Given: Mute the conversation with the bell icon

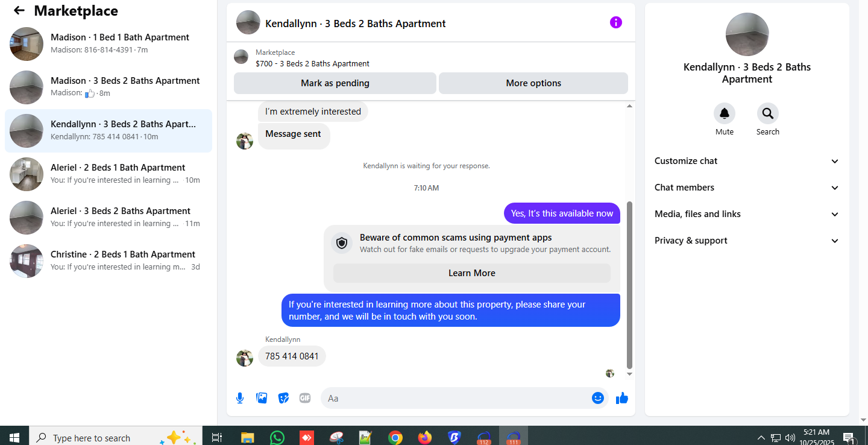Looking at the screenshot, I should (x=724, y=113).
